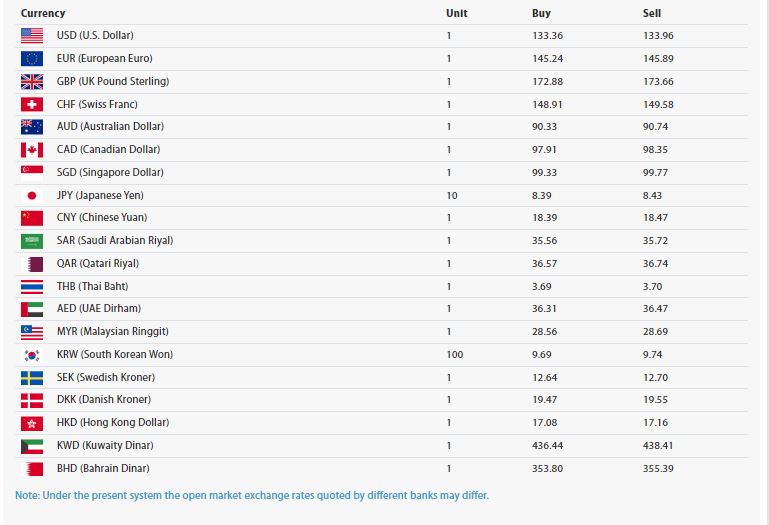Click the Buy column header

pyautogui.click(x=540, y=13)
